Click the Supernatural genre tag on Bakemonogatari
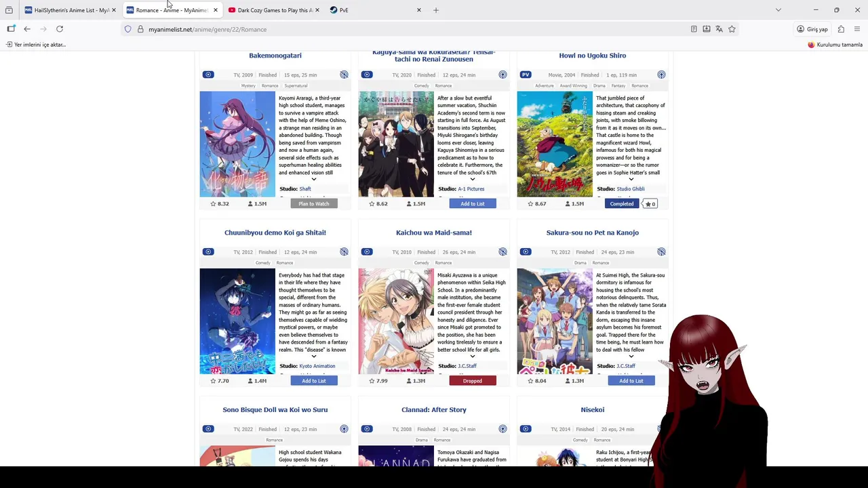Image resolution: width=868 pixels, height=488 pixels. 296,85
